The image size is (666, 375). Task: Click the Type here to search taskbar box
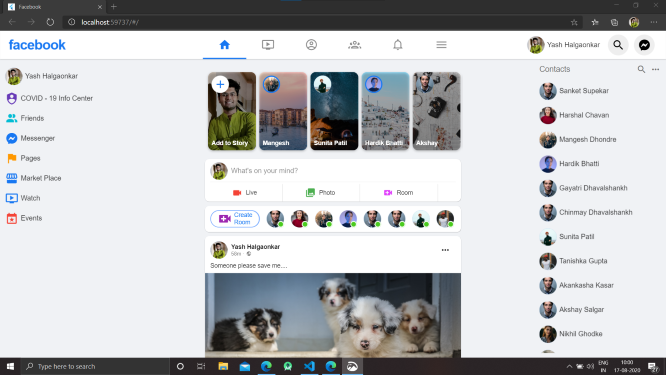[x=95, y=366]
